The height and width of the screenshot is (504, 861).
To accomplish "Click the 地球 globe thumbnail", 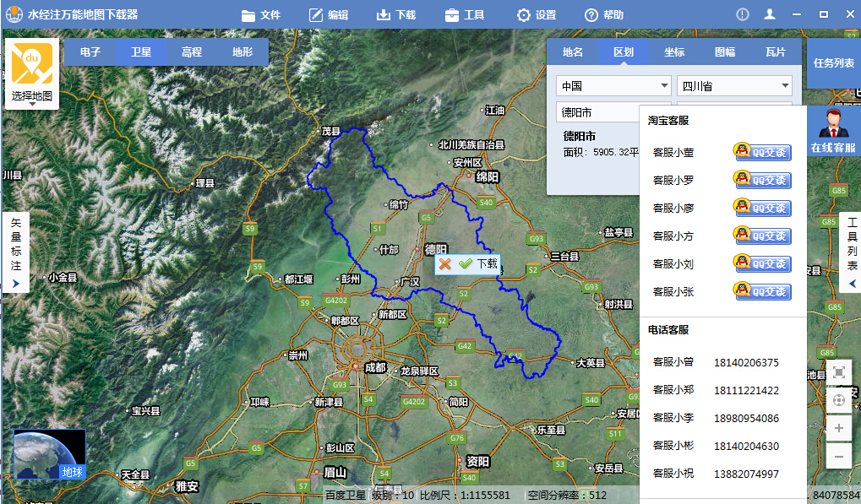I will [x=49, y=454].
